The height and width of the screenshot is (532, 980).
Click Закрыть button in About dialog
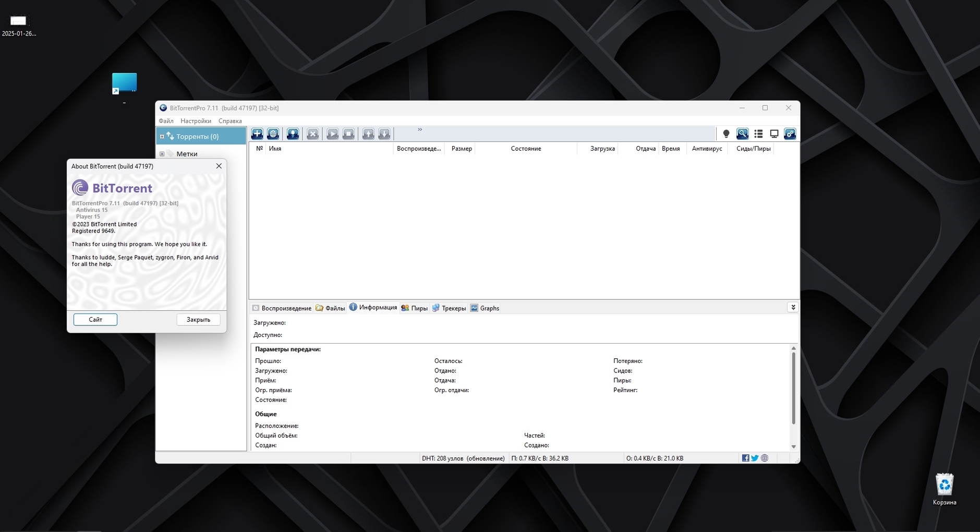pyautogui.click(x=198, y=320)
